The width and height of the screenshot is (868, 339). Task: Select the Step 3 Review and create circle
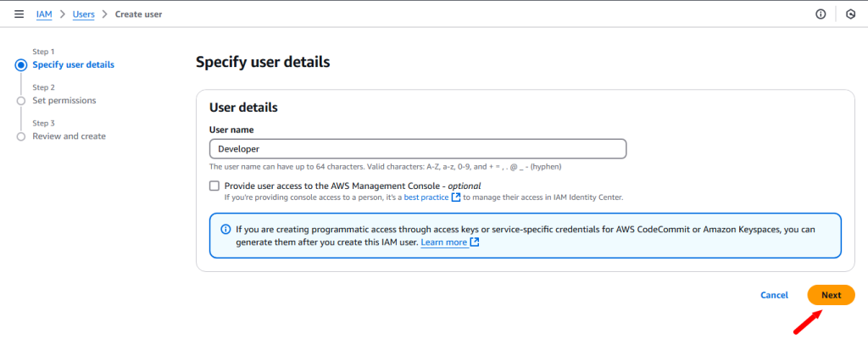[x=21, y=136]
